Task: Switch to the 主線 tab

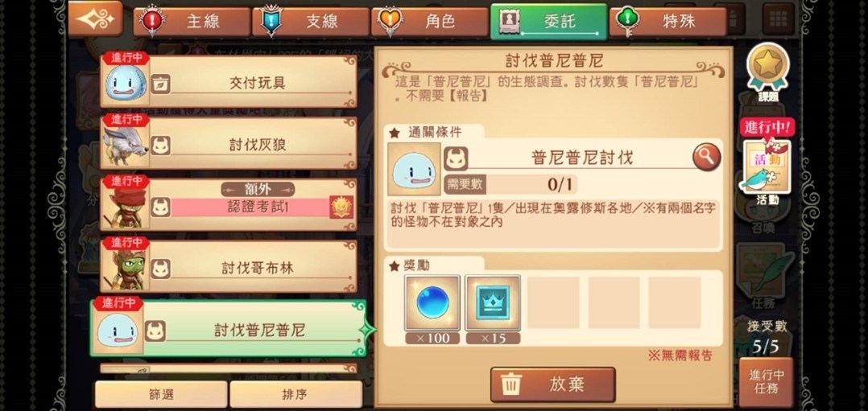Action: [x=192, y=22]
